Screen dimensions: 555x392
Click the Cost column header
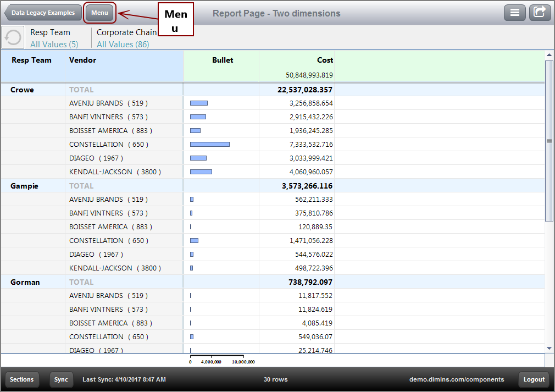pos(324,60)
